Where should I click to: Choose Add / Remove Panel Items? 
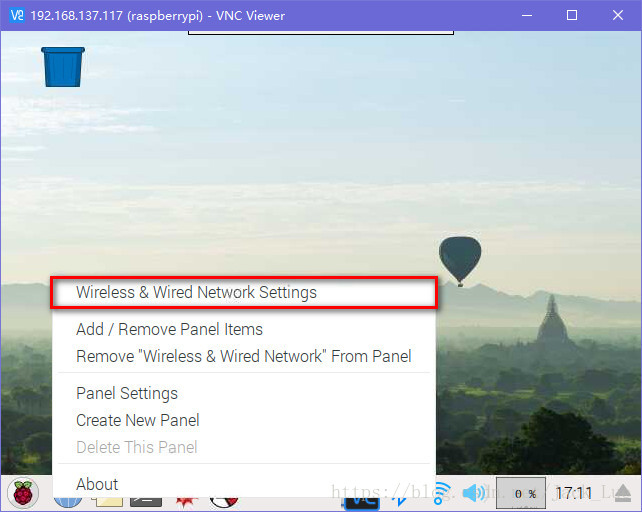pos(244,329)
